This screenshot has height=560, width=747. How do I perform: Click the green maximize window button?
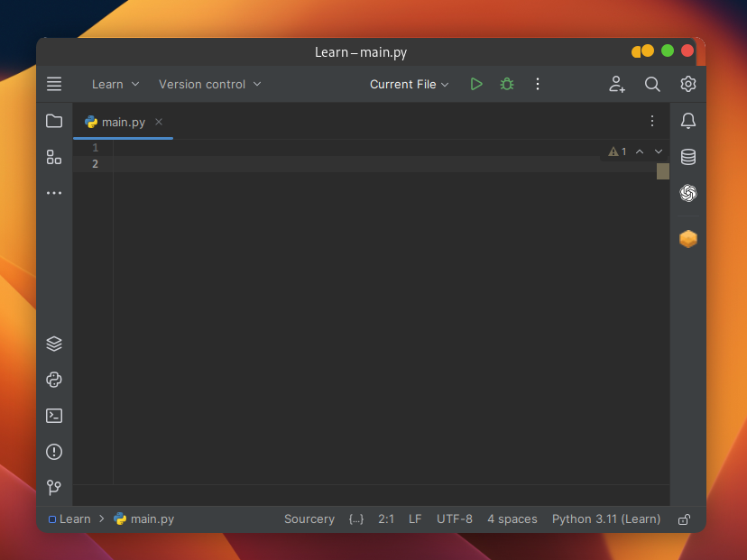(668, 51)
